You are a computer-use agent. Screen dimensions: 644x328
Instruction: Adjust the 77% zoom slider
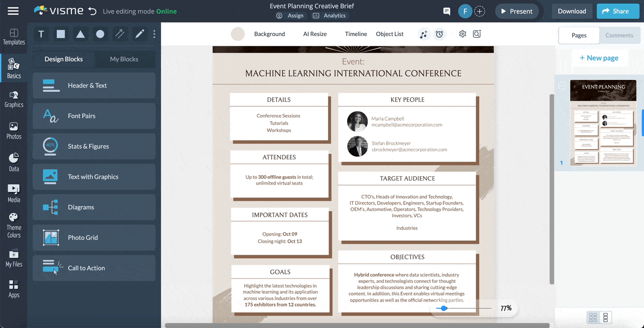pyautogui.click(x=444, y=308)
